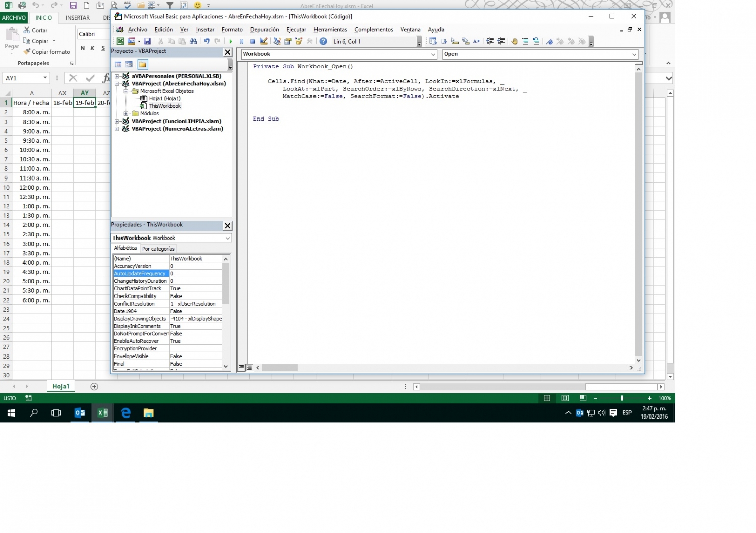Run the macro with green play icon
Viewport: 756px width, 533px height.
[231, 41]
